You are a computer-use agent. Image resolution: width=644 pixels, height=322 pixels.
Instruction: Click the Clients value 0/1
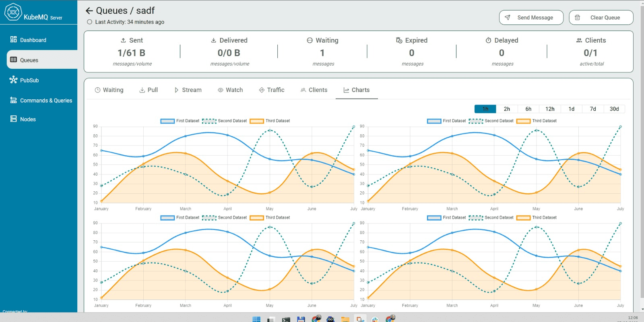click(x=590, y=53)
